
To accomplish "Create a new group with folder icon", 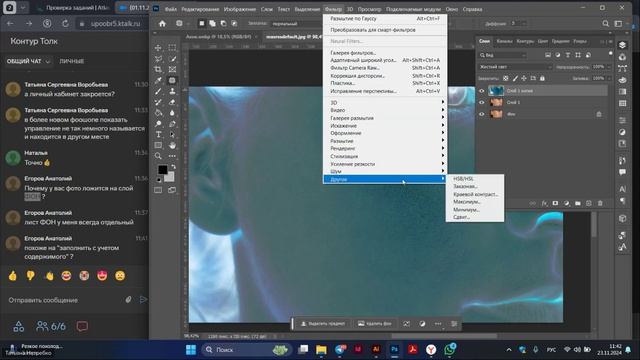I will click(x=578, y=203).
